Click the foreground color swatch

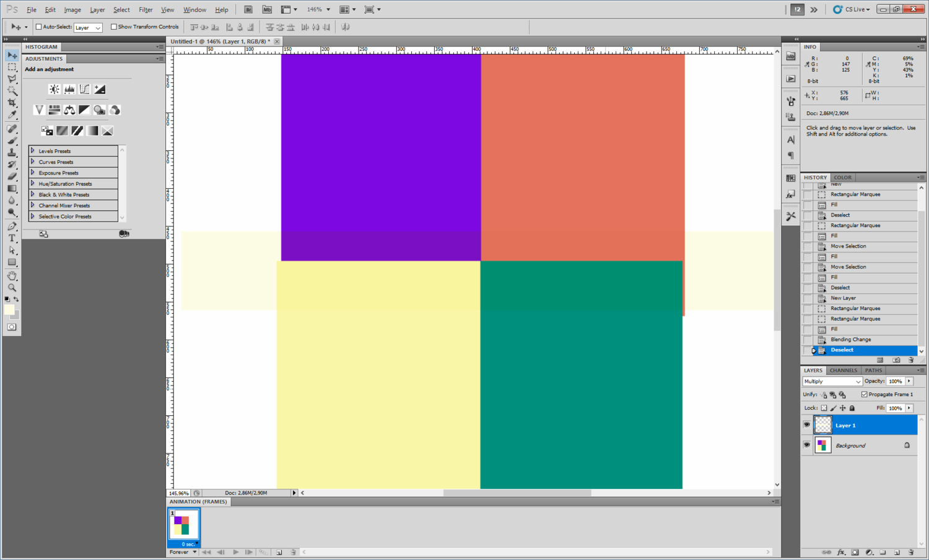[x=9, y=309]
